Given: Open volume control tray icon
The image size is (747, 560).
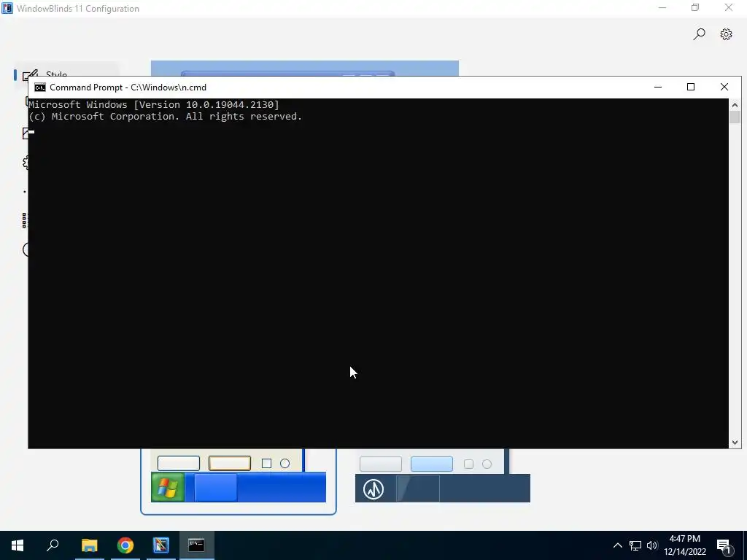Looking at the screenshot, I should tap(652, 545).
